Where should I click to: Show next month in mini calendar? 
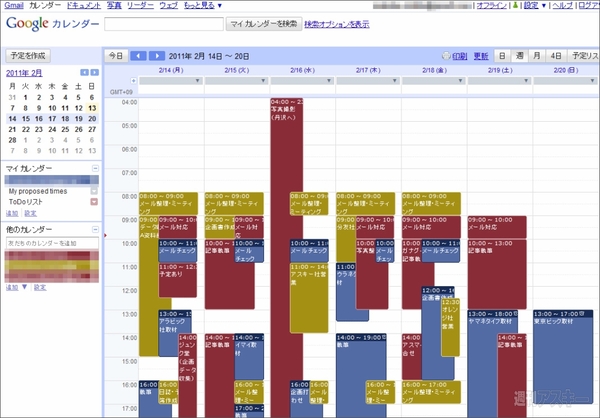point(95,72)
